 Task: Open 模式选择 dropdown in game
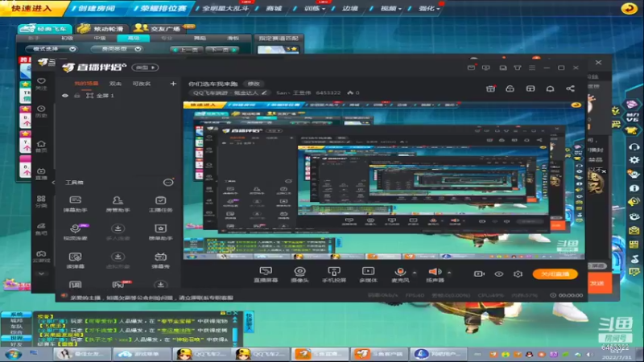[x=51, y=49]
